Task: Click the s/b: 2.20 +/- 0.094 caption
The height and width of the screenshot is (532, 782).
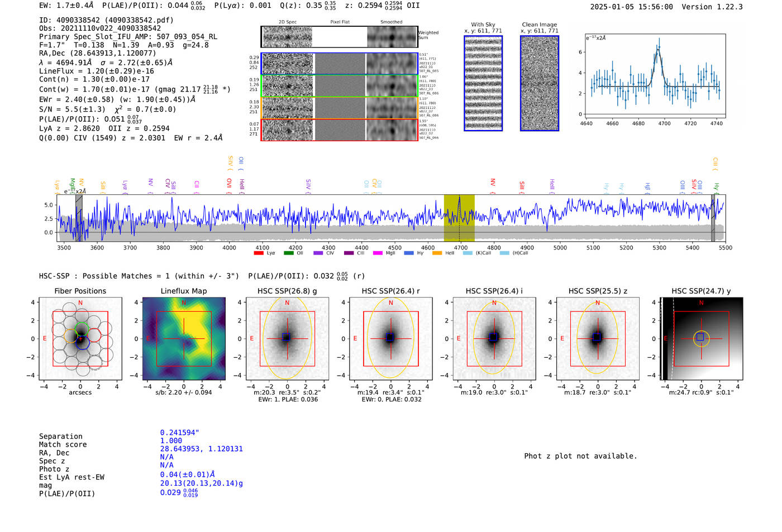Action: tap(184, 392)
